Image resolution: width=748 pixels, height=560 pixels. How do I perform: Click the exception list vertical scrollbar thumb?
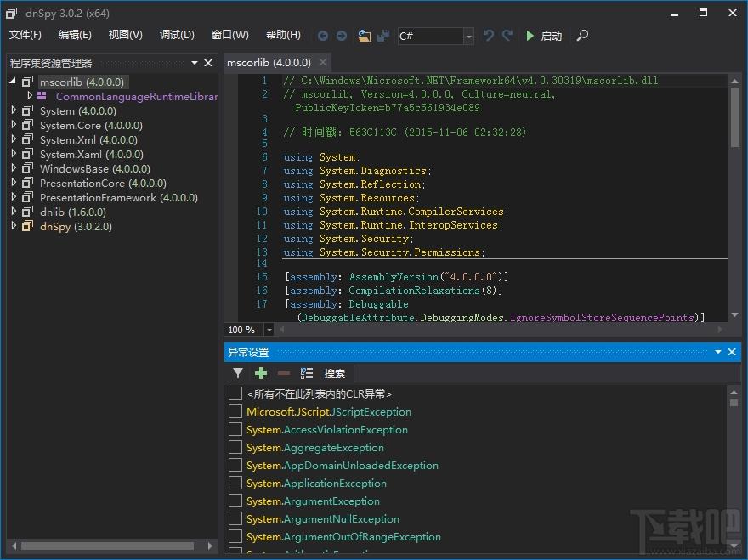[734, 403]
